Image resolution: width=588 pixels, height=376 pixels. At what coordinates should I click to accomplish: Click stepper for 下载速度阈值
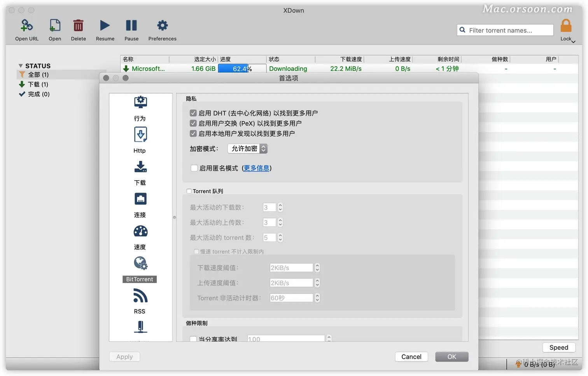coord(317,268)
